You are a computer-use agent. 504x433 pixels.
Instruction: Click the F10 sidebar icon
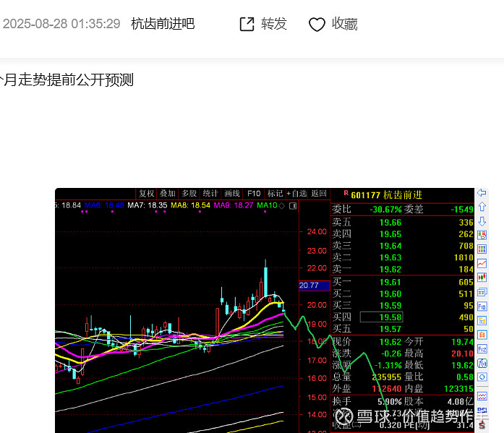[482, 306]
